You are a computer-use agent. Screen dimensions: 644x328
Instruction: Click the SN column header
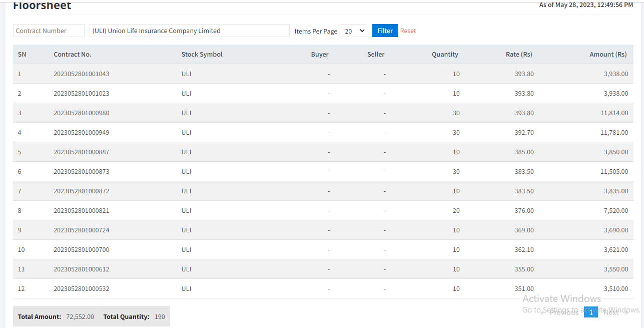22,54
